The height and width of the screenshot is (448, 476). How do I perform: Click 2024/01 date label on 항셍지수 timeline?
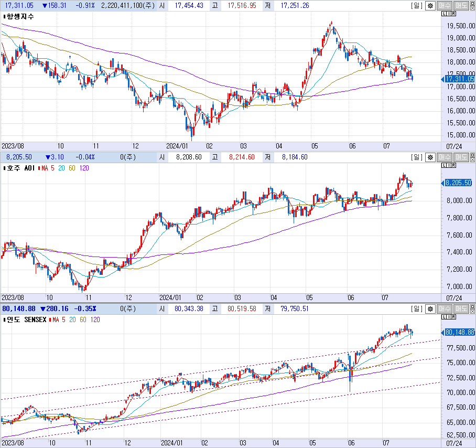pyautogui.click(x=177, y=146)
